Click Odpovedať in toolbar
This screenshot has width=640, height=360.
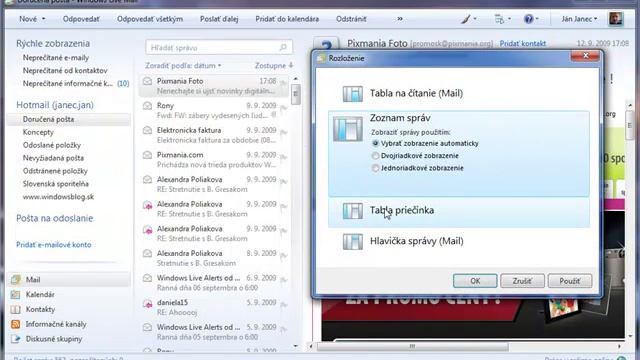click(81, 19)
